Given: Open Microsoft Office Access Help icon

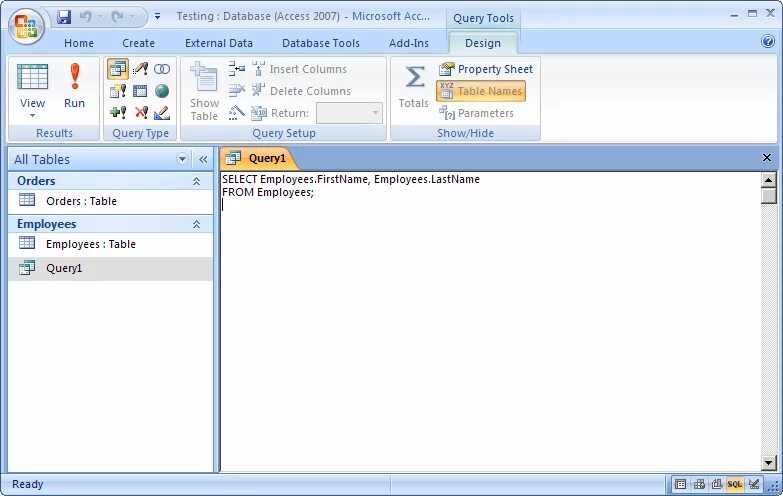Looking at the screenshot, I should point(768,41).
